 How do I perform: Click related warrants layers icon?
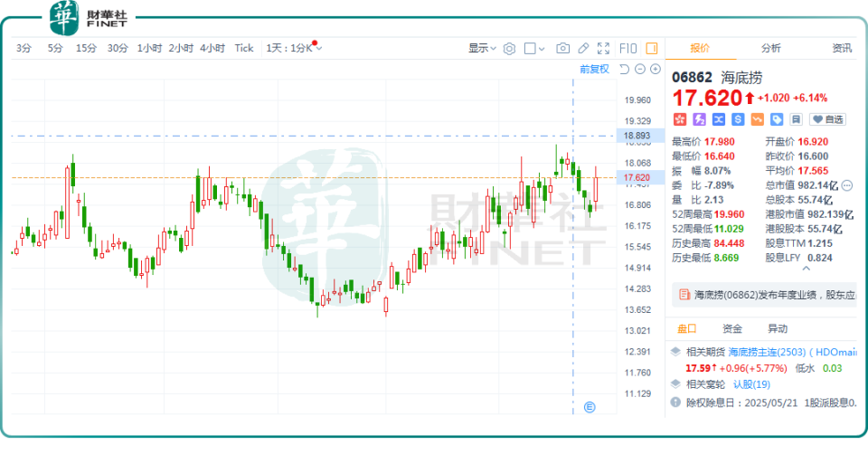[x=675, y=383]
